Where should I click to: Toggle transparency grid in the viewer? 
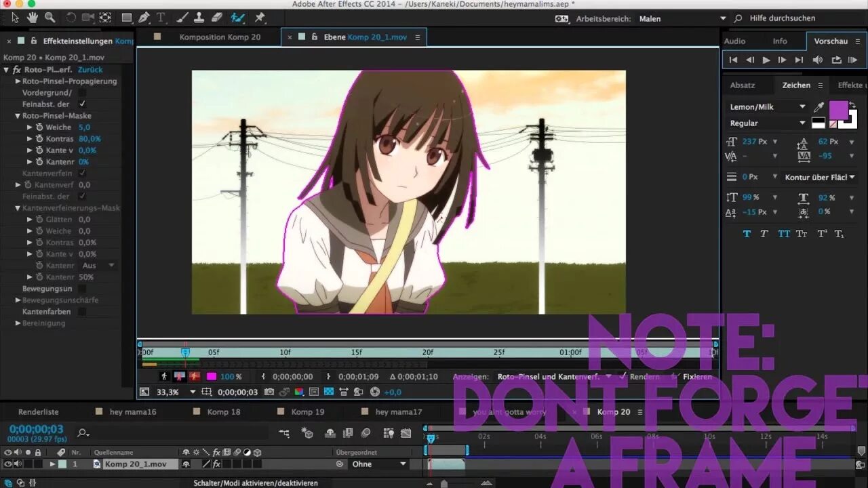click(x=329, y=392)
